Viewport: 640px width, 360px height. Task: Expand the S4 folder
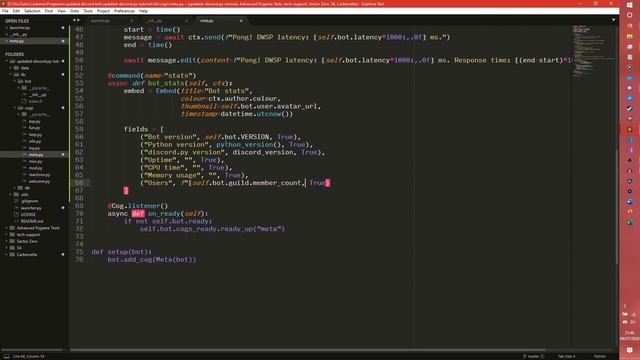[x=7, y=248]
